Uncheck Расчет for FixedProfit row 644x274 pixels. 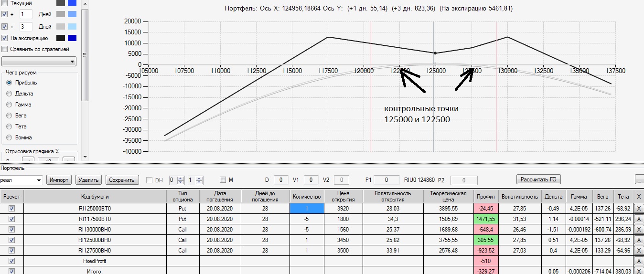pos(12,261)
